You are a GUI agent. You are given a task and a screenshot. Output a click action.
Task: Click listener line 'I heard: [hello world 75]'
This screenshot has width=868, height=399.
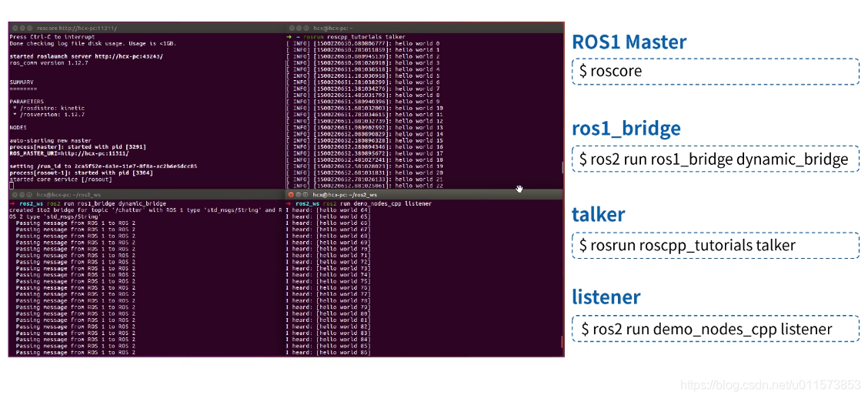coord(329,281)
